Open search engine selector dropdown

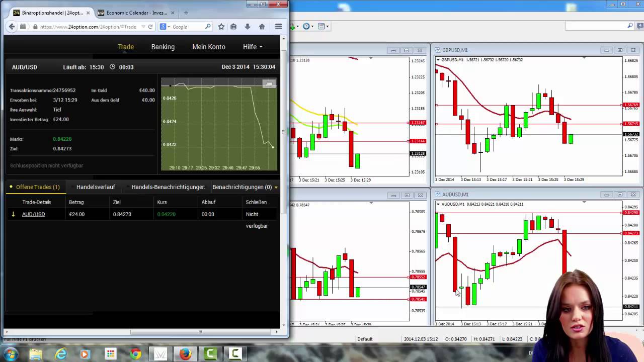click(165, 27)
